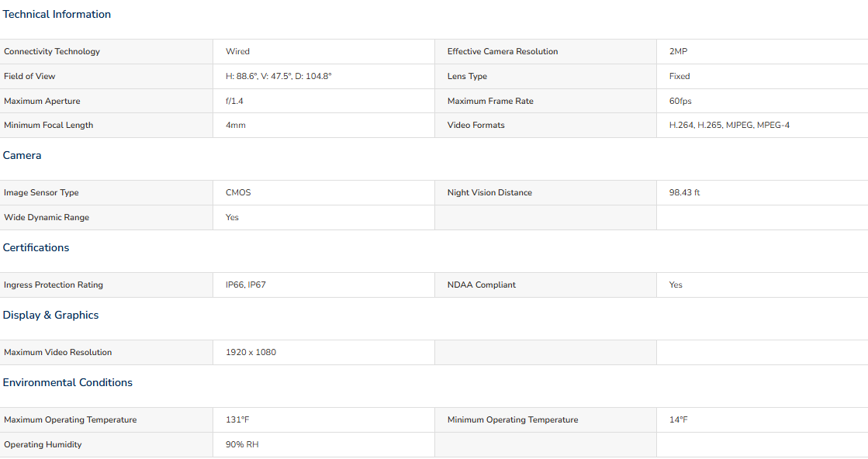Viewport: 868px width, 459px height.
Task: Select the Image Sensor Type label
Action: (41, 192)
